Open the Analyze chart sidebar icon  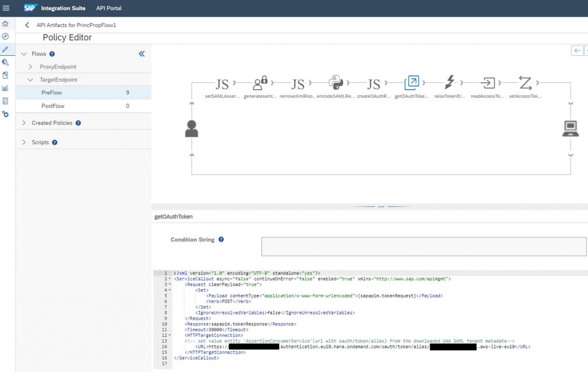[5, 88]
